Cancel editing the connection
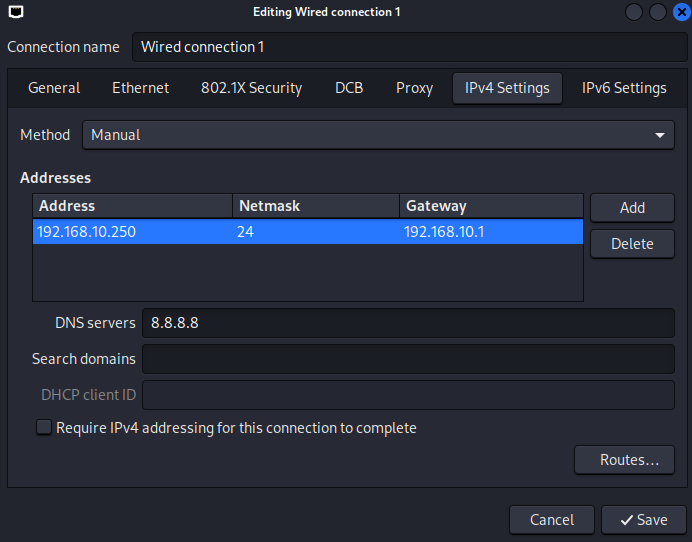The height and width of the screenshot is (542, 692). coord(552,520)
